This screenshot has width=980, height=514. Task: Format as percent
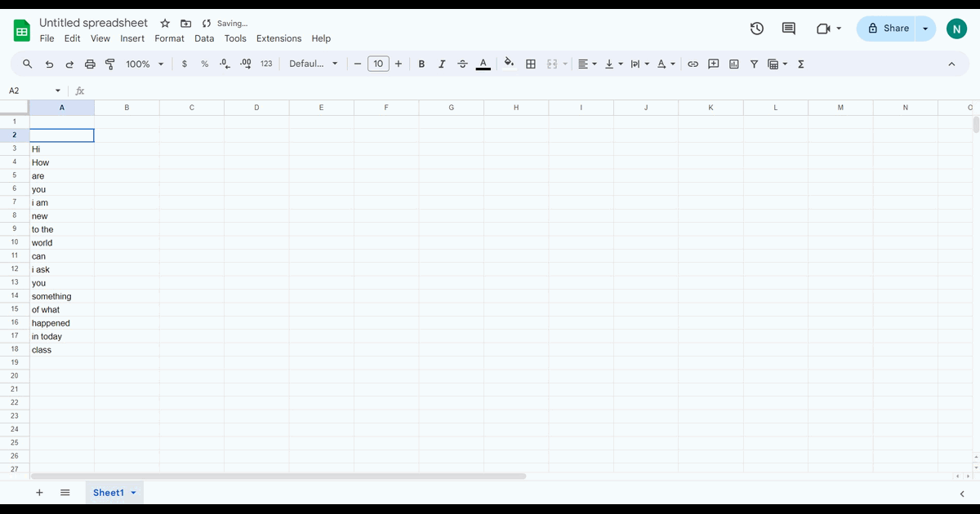click(x=205, y=64)
